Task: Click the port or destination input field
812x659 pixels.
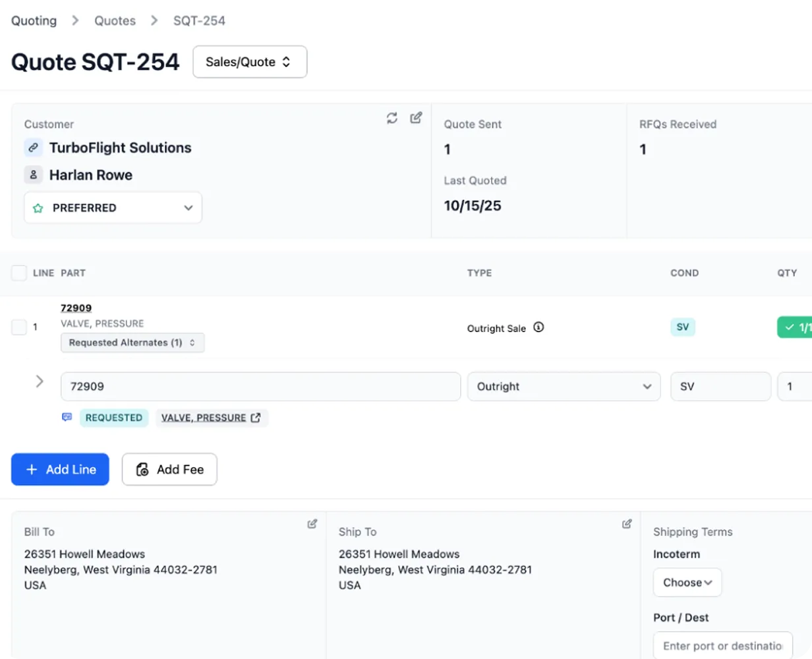Action: coord(722,645)
